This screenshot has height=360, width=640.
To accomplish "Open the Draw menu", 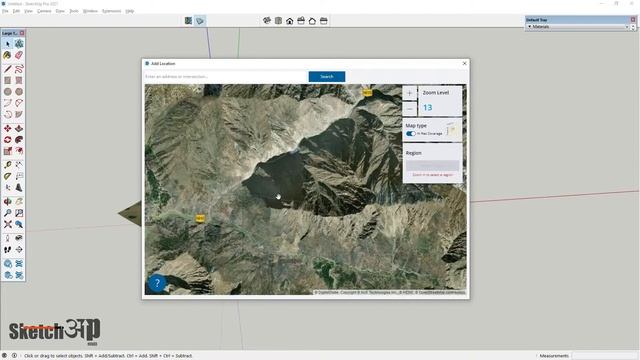I will tap(60, 11).
